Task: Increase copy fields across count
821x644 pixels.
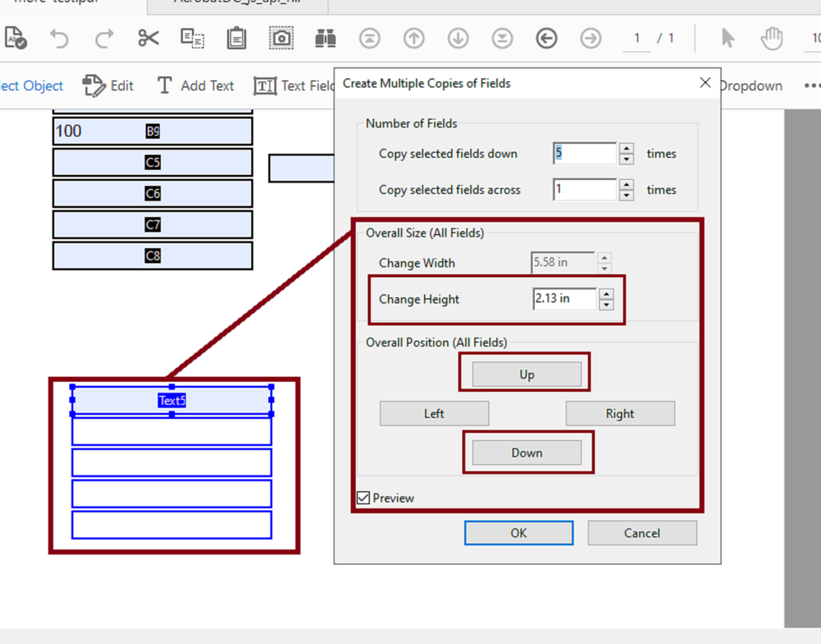Action: [x=626, y=184]
